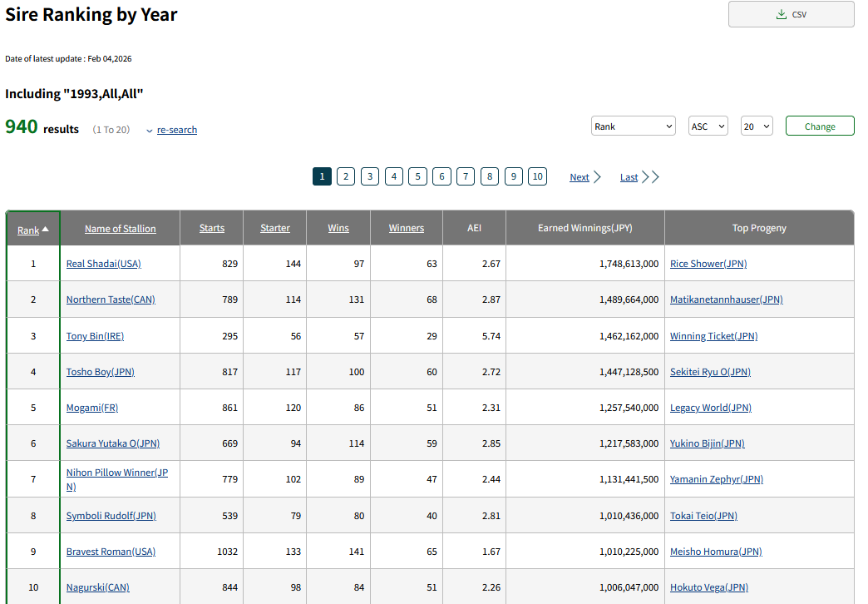Sort by the Wins column header
Screen dimensions: 868x604
[338, 228]
